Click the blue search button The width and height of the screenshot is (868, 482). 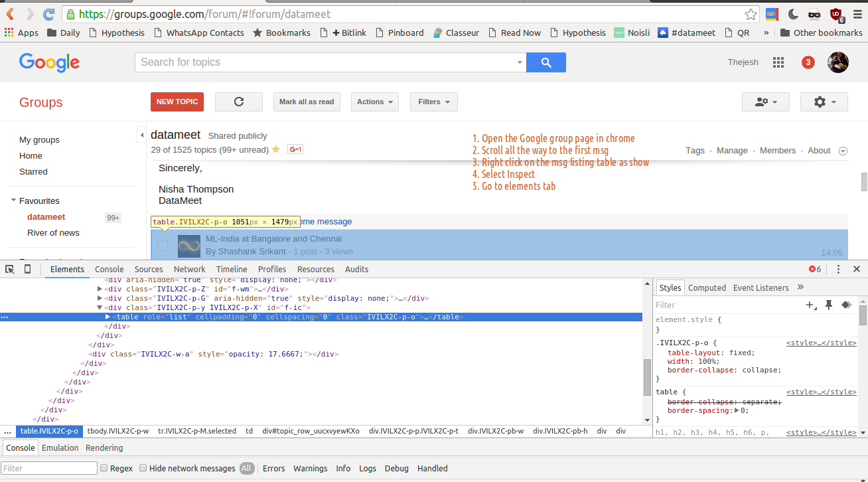(x=546, y=62)
